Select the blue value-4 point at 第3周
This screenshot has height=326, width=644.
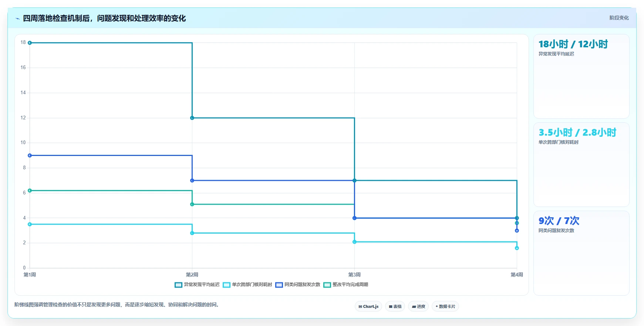(x=354, y=218)
